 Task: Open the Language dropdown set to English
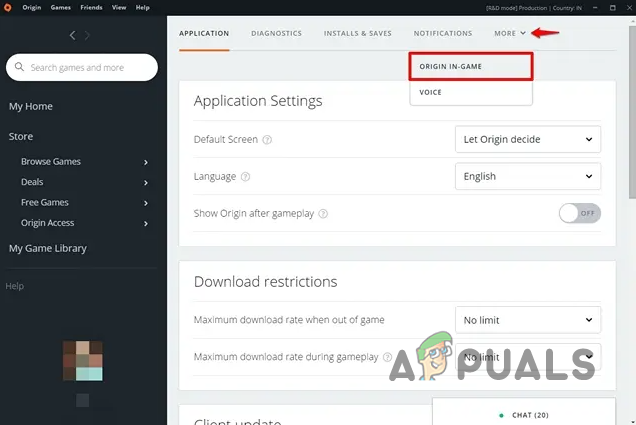click(x=528, y=176)
